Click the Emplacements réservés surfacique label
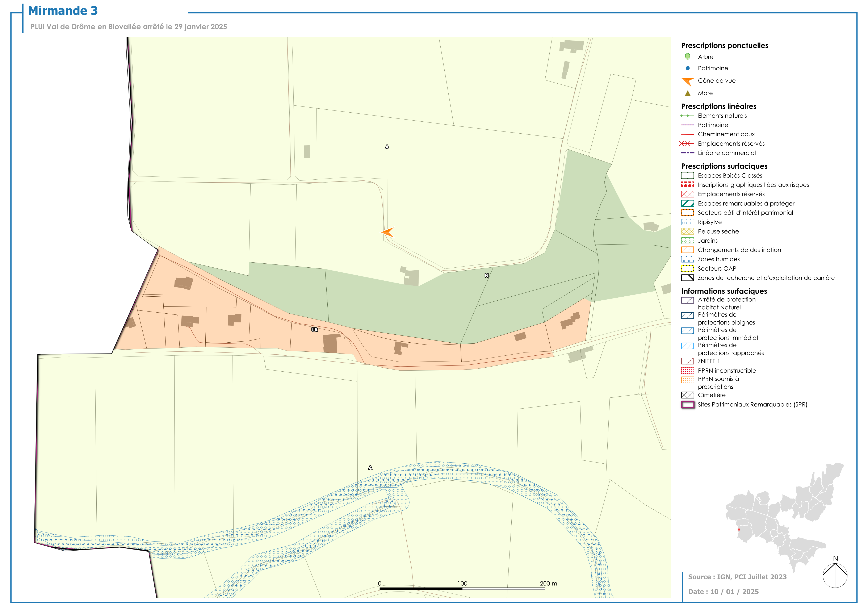The height and width of the screenshot is (614, 868). 731,194
